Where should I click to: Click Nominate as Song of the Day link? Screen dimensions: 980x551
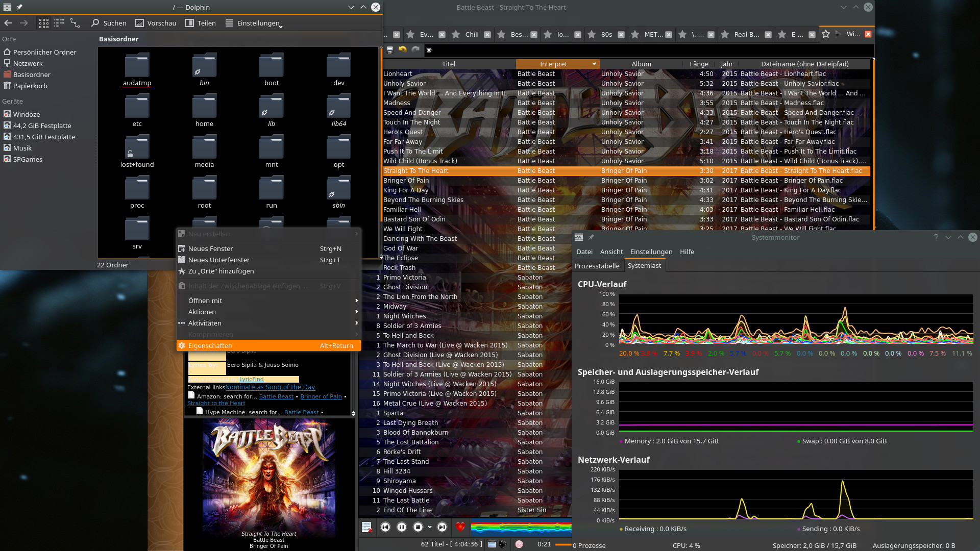point(270,387)
